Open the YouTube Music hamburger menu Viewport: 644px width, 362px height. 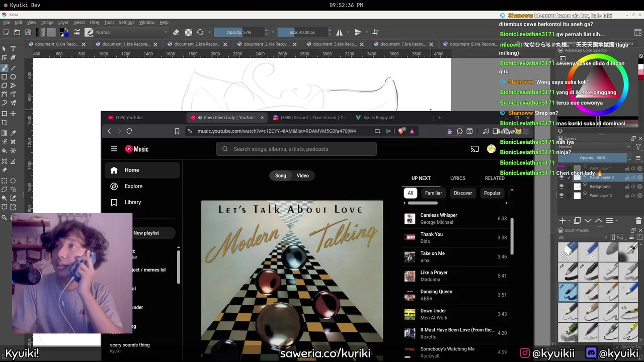(x=114, y=149)
